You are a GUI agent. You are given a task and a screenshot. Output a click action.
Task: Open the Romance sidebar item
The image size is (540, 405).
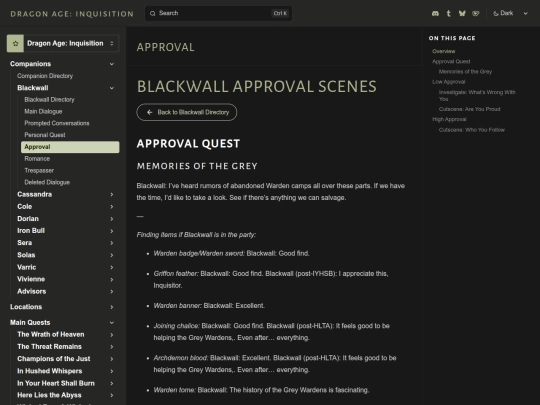click(x=37, y=159)
